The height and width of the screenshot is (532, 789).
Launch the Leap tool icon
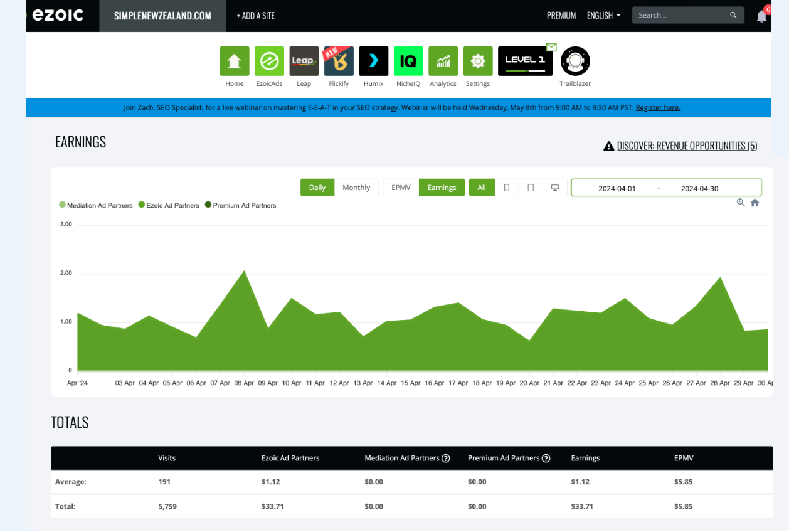[x=304, y=61]
